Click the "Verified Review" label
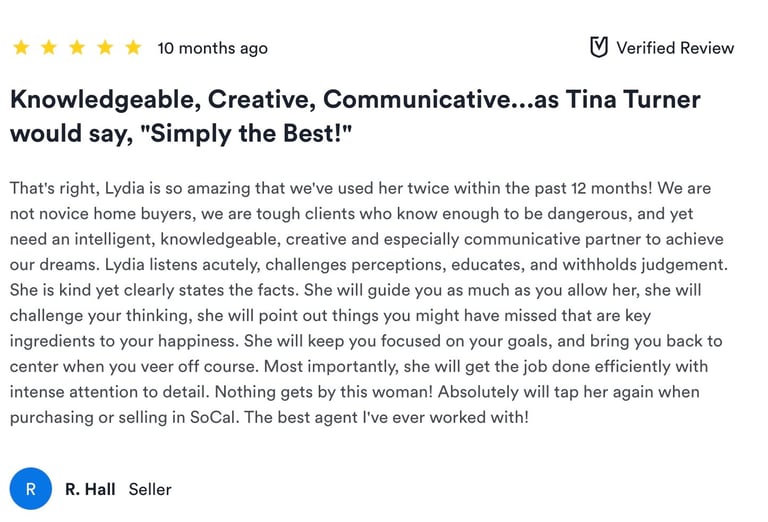The image size is (768, 522). point(675,48)
